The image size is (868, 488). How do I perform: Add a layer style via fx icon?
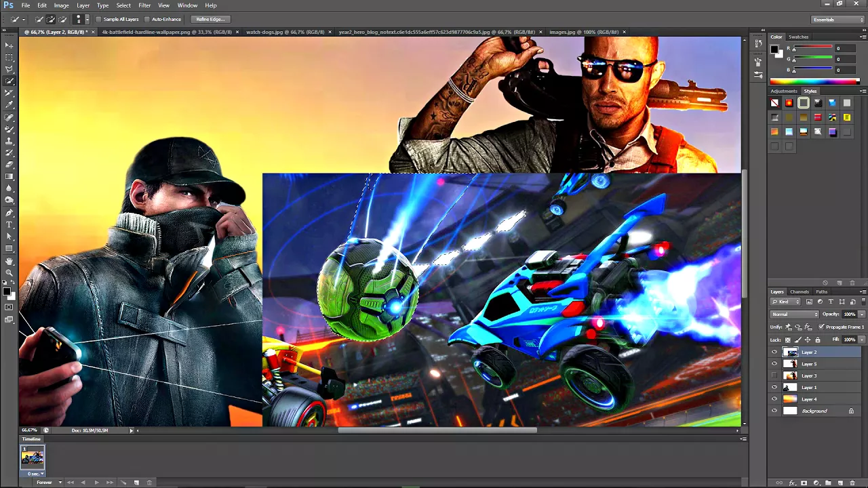793,483
